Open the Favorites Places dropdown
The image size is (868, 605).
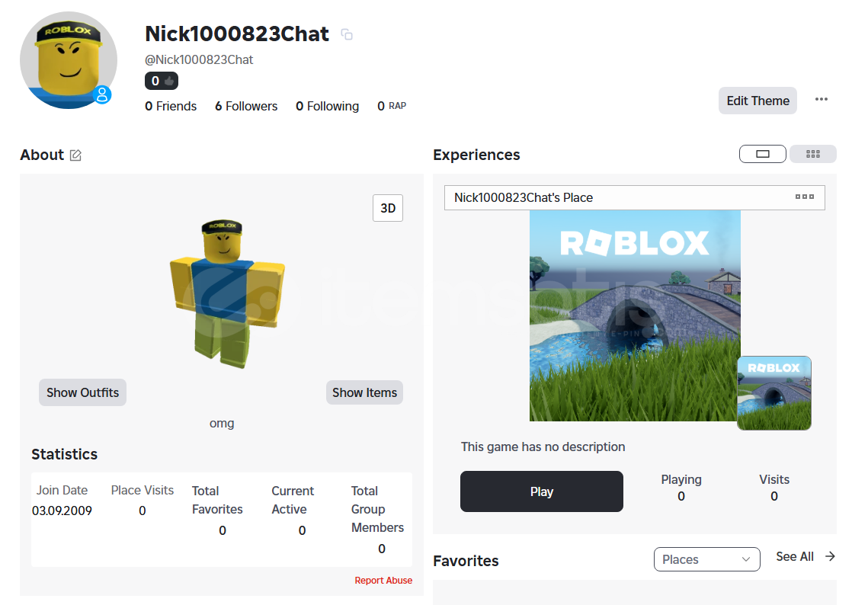pyautogui.click(x=707, y=559)
